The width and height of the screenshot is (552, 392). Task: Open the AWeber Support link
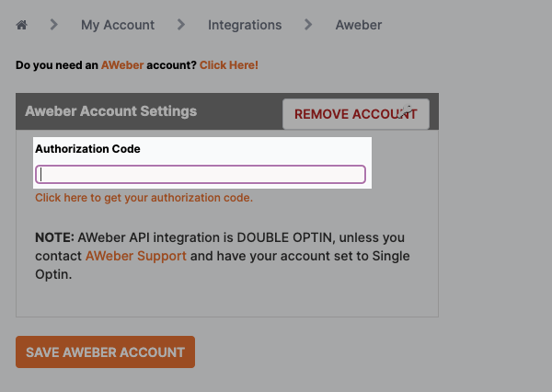point(136,256)
